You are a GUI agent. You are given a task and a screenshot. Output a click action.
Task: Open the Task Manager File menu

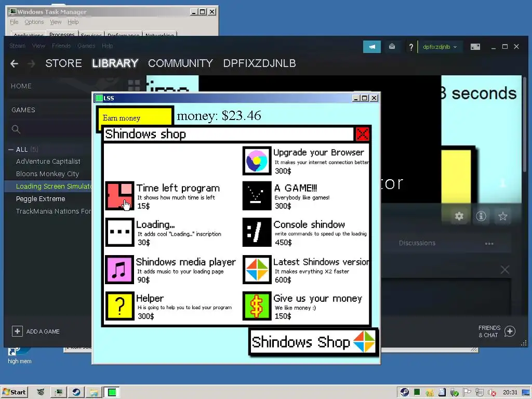point(14,22)
